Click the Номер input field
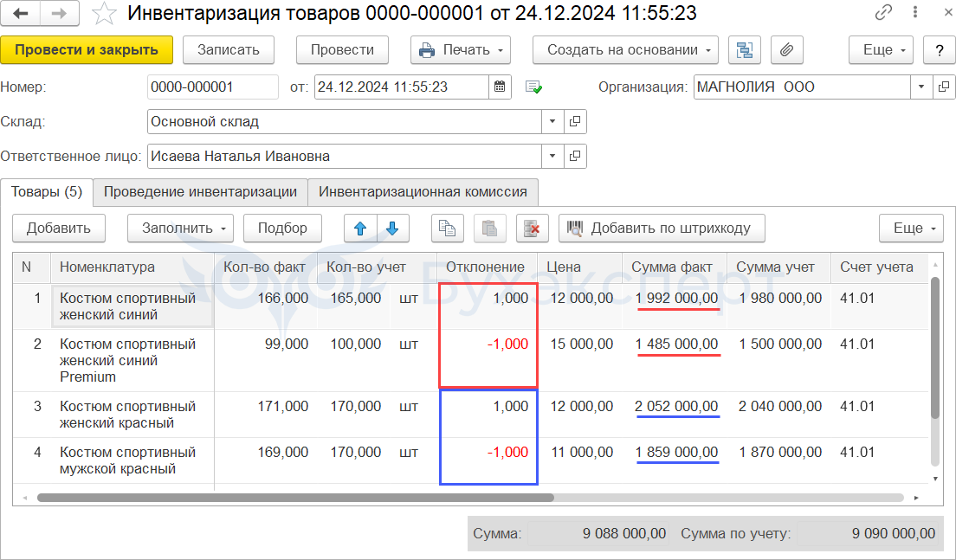The width and height of the screenshot is (956, 560). click(x=213, y=87)
